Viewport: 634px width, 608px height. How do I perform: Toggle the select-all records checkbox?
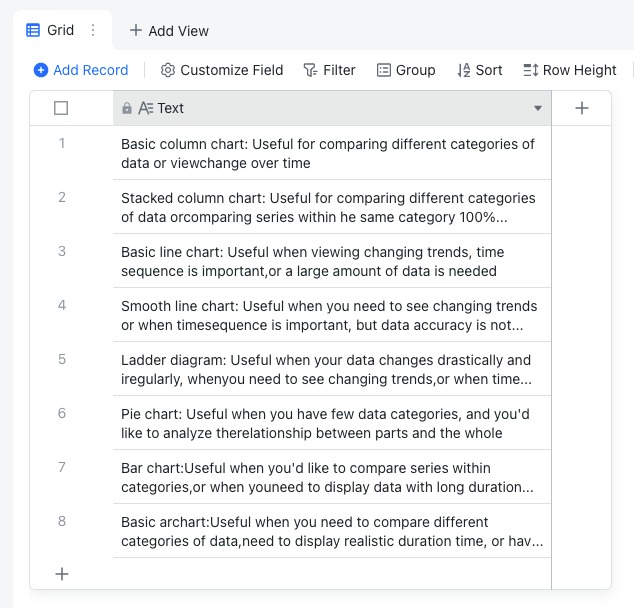(61, 108)
